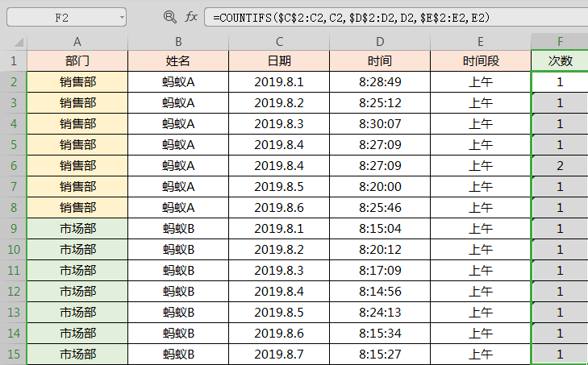Click the select-all corner of the sheet
This screenshot has height=365, width=588.
pyautogui.click(x=13, y=42)
